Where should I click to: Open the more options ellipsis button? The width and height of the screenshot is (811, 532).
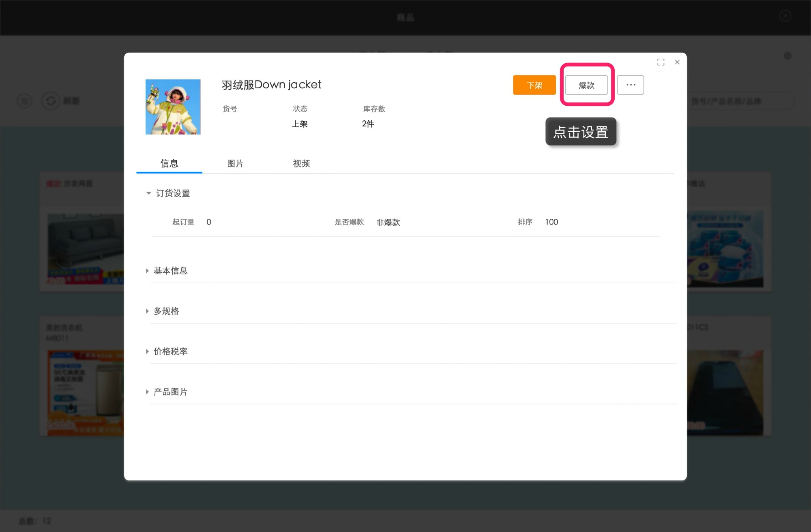pos(631,85)
